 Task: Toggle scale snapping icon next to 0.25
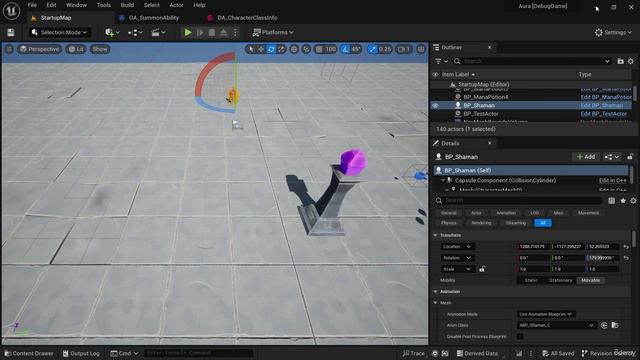[x=372, y=49]
